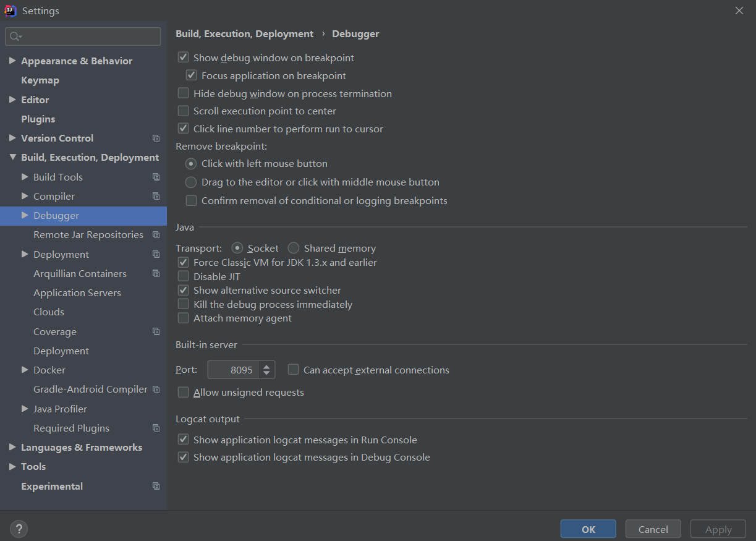Check the Disable JIT option
The width and height of the screenshot is (756, 541).
[x=184, y=276]
